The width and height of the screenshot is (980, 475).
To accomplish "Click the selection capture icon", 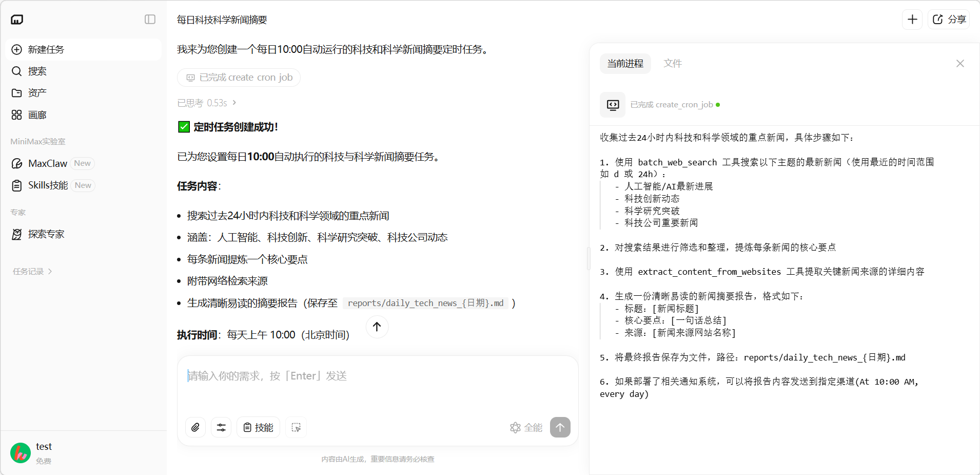I will click(x=296, y=427).
